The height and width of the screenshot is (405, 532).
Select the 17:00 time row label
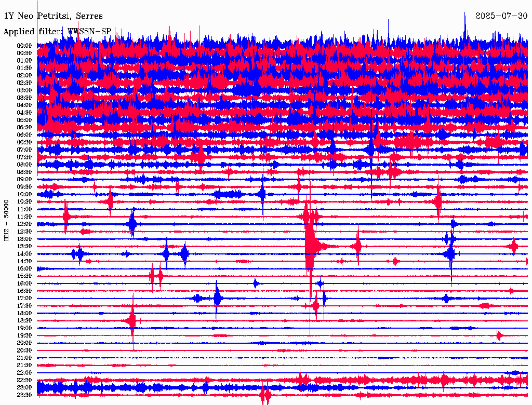point(24,299)
